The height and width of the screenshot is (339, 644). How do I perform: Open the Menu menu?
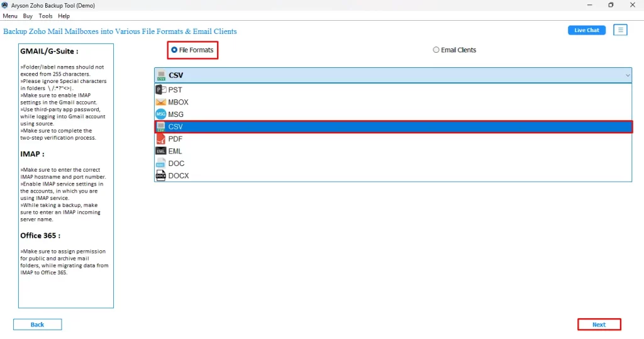[10, 16]
